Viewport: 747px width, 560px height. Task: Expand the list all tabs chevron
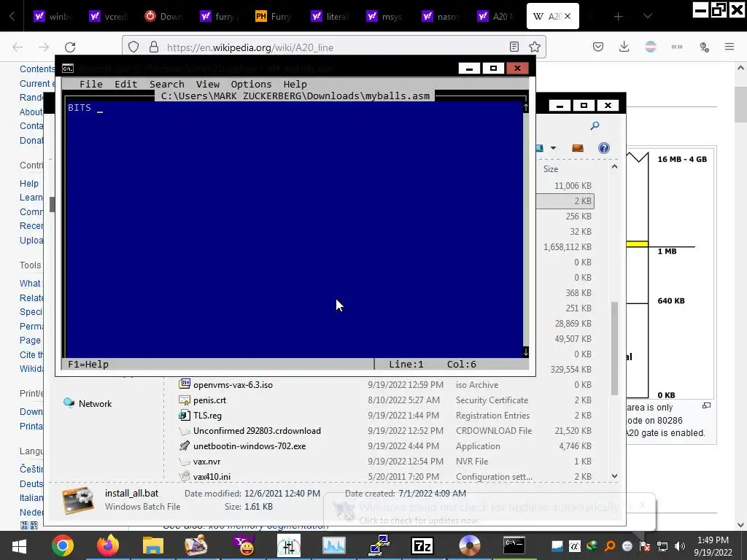648,17
